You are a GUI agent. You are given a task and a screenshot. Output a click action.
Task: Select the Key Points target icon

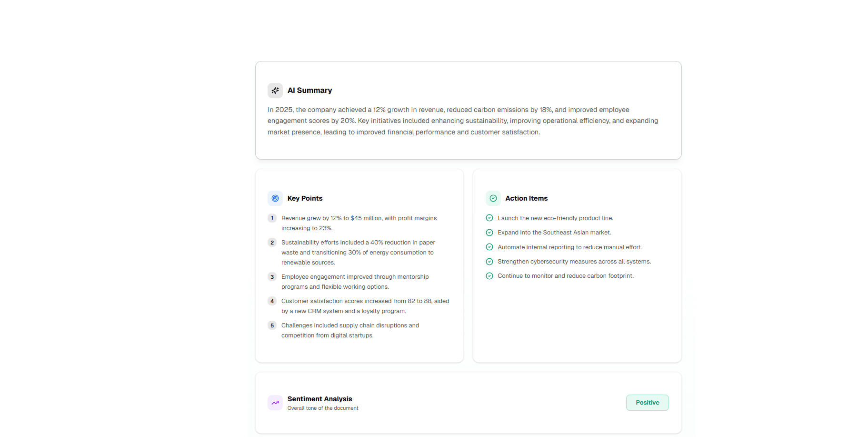[x=275, y=198]
